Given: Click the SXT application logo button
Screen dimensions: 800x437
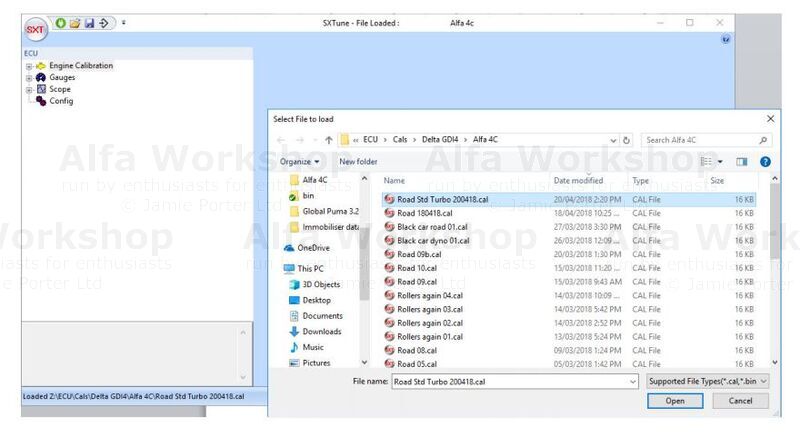Looking at the screenshot, I should click(x=35, y=26).
